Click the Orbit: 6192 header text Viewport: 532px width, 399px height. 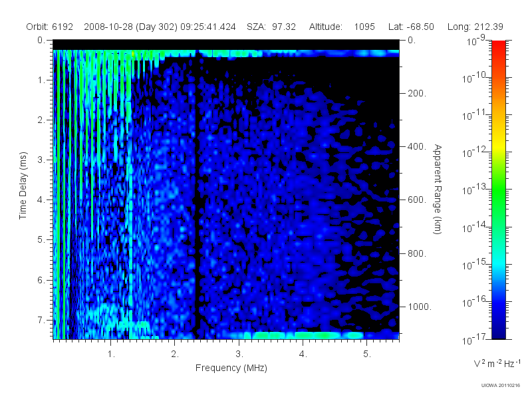49,27
